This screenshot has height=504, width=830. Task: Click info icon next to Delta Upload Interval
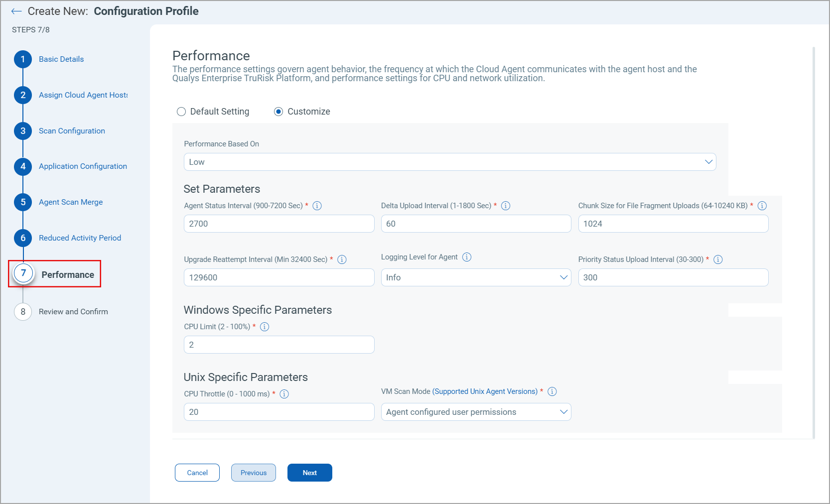pyautogui.click(x=505, y=206)
